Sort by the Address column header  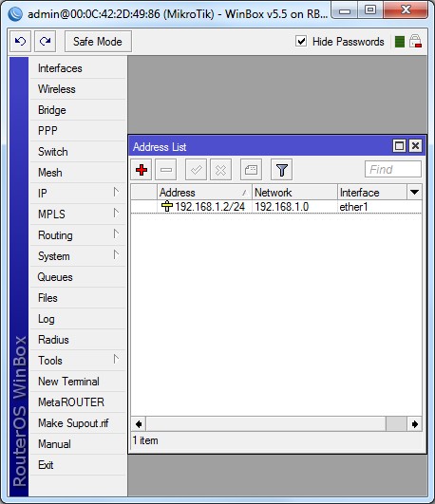click(204, 193)
